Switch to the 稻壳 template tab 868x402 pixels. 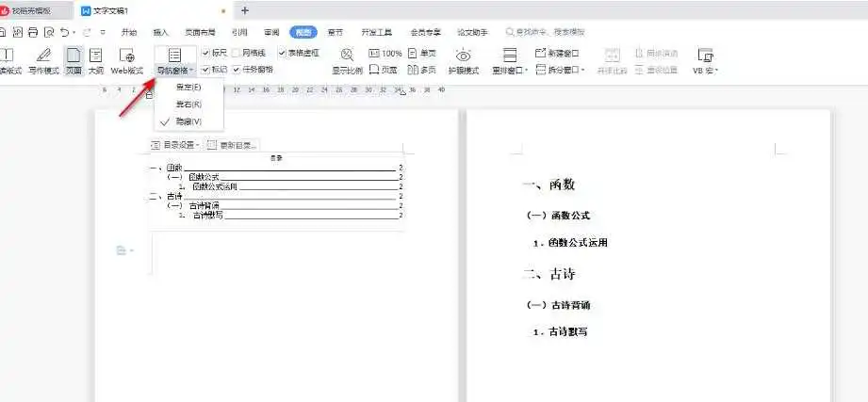pos(36,10)
